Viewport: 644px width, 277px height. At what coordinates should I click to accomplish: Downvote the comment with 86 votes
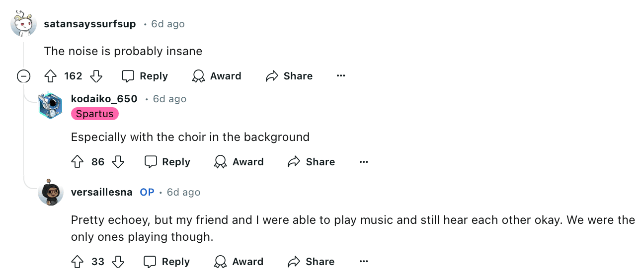coord(118,162)
